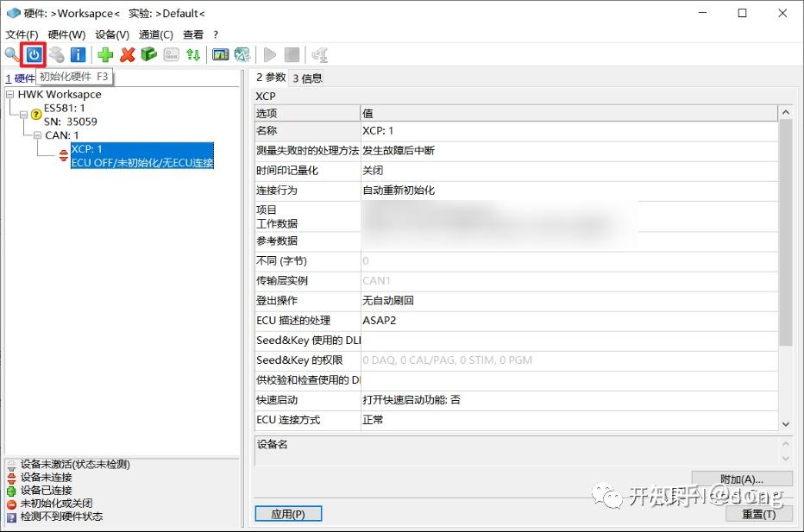Click the highlighted 初始化硬件 power icon
The width and height of the screenshot is (804, 532).
pyautogui.click(x=33, y=54)
